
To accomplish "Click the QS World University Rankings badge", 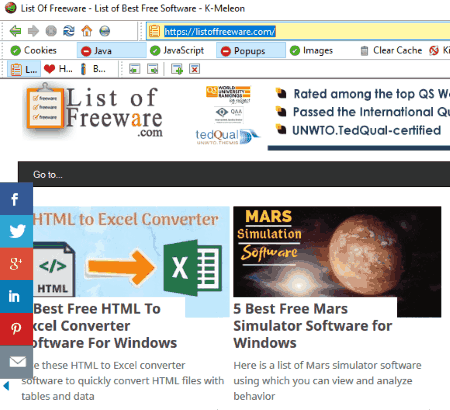I will (x=228, y=94).
